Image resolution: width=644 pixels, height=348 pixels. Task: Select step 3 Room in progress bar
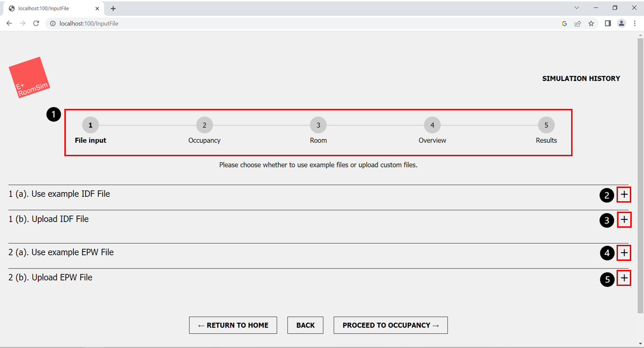click(x=318, y=125)
